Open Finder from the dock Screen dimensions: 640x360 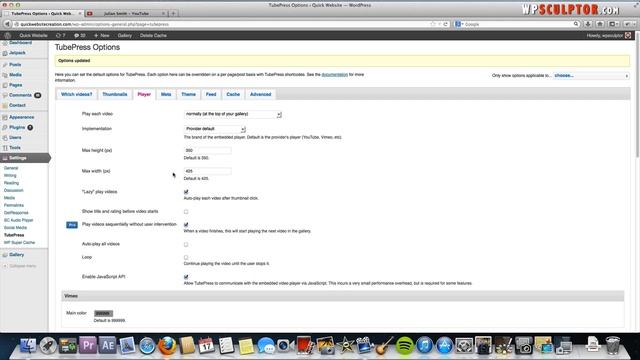pos(27,346)
